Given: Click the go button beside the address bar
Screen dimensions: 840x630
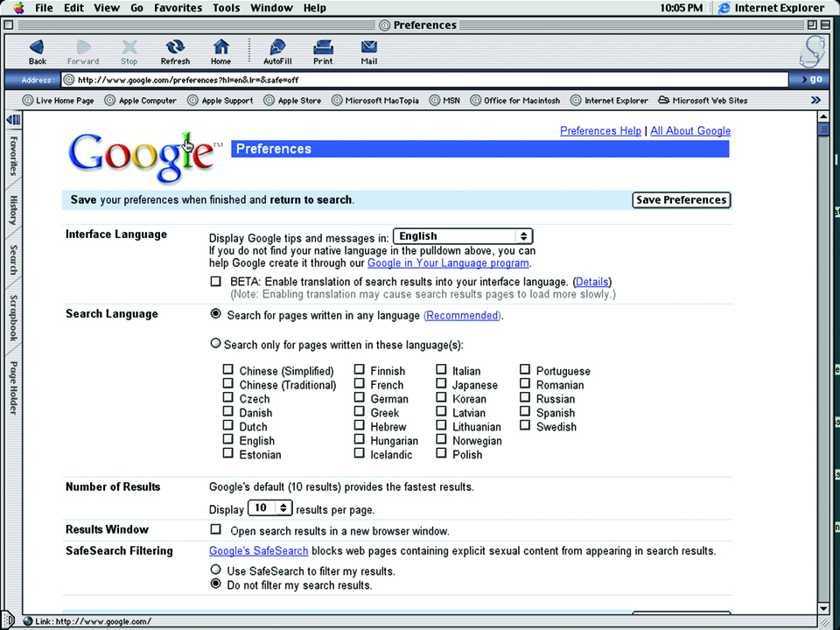Looking at the screenshot, I should pyautogui.click(x=812, y=80).
